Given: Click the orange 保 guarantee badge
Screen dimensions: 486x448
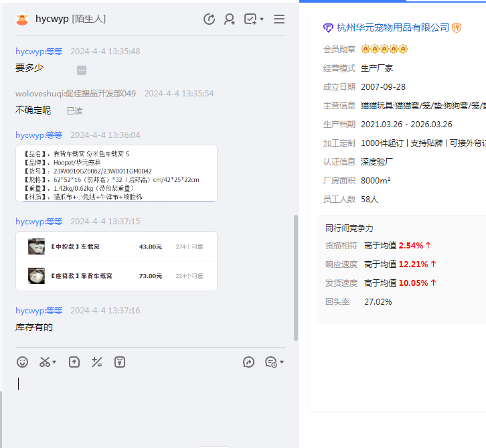Looking at the screenshot, I should click(x=457, y=27).
